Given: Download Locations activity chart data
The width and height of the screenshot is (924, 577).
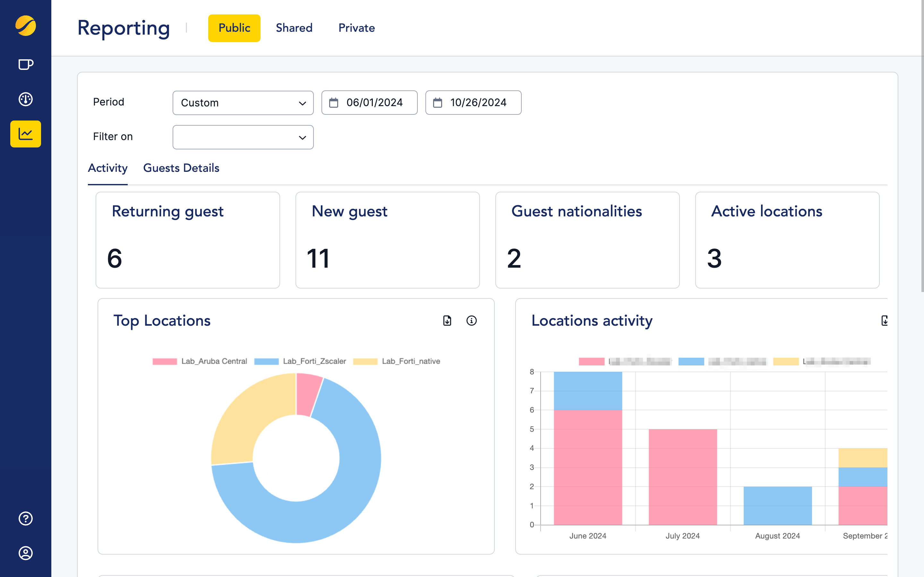Looking at the screenshot, I should click(x=884, y=321).
